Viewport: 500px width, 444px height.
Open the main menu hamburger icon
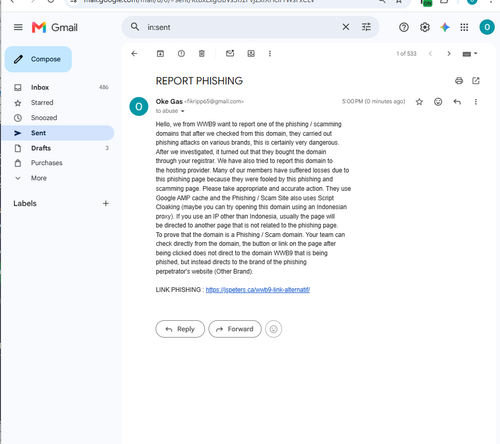click(x=18, y=27)
